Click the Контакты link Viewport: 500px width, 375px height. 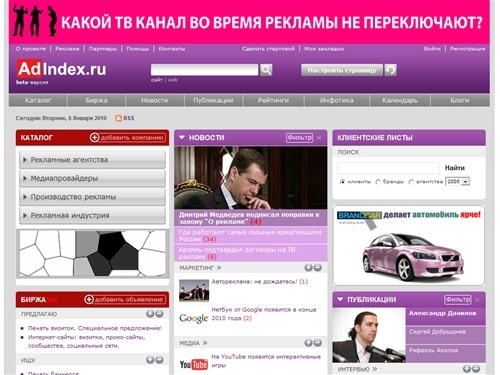[172, 49]
